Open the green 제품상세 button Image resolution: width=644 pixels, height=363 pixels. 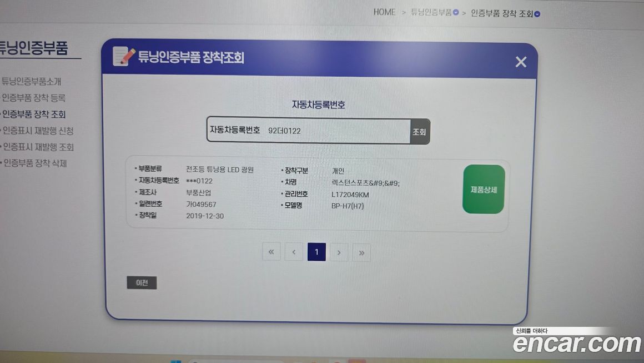click(483, 190)
